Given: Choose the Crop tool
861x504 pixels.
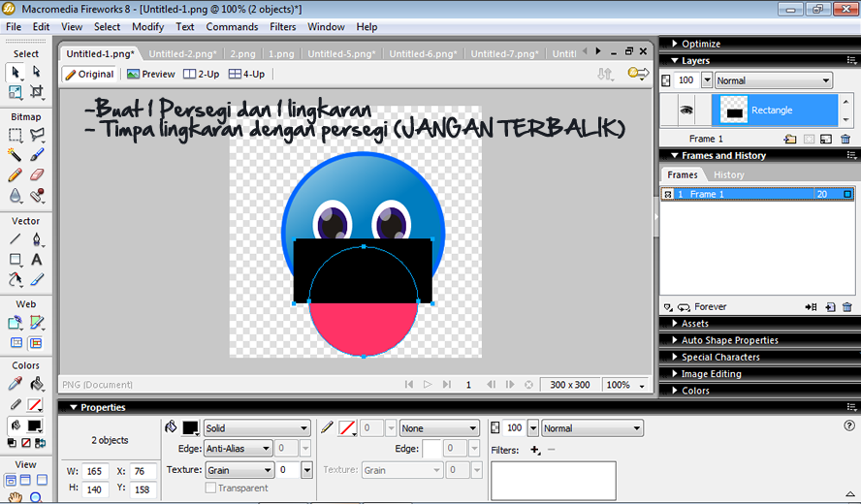Looking at the screenshot, I should [x=36, y=92].
